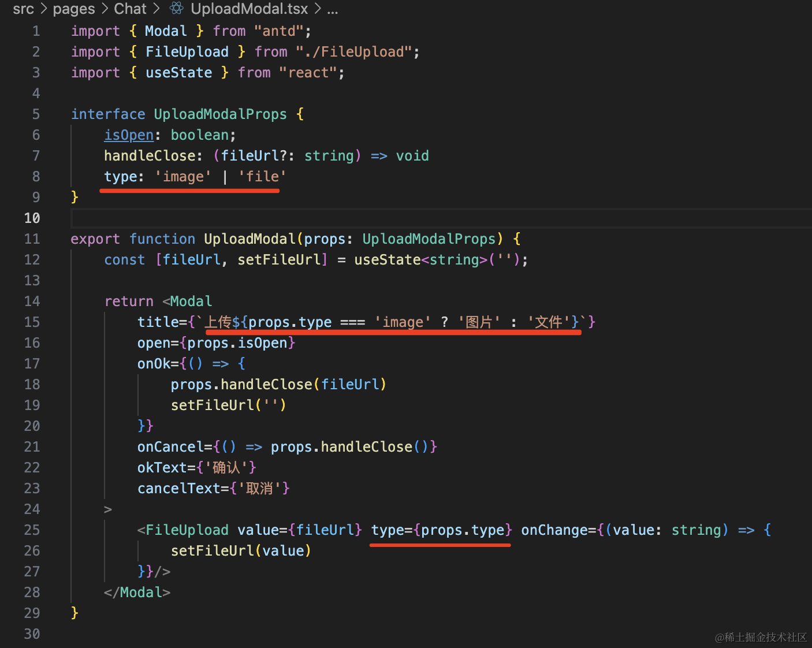The image size is (812, 648).
Task: Click the "antd" import string
Action: pos(279,31)
